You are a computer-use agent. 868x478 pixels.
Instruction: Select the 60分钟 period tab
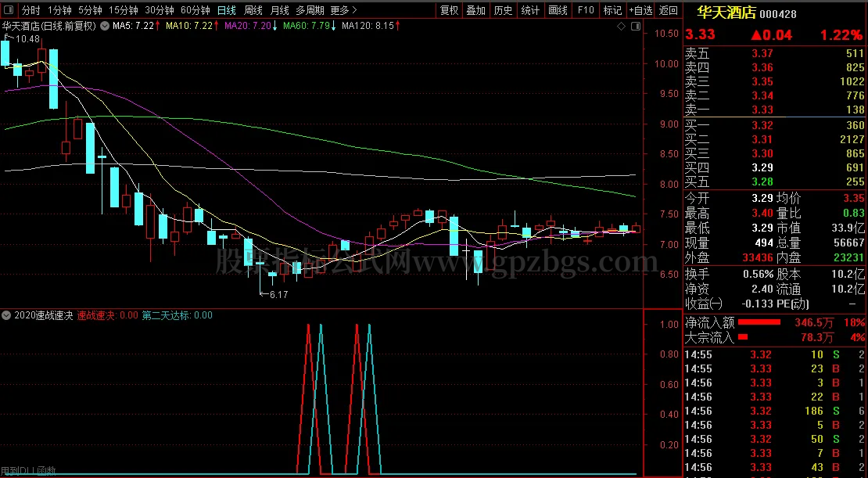(195, 10)
